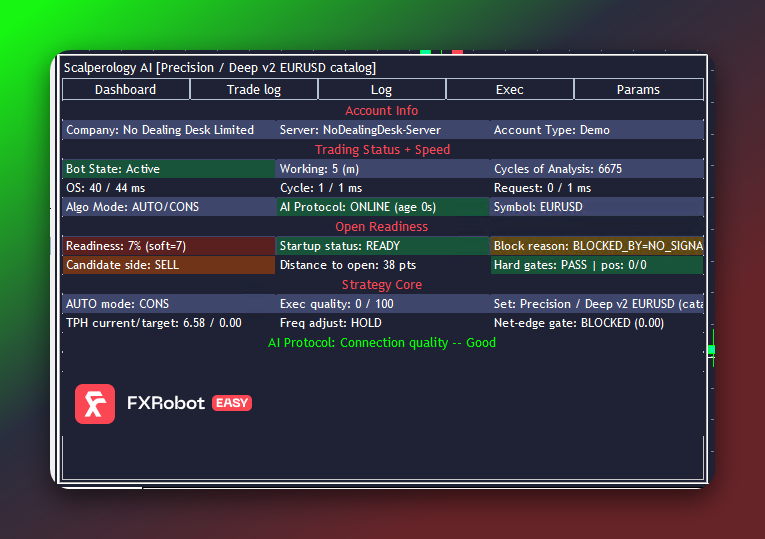
Task: Click the Freq adjust: HOLD value
Action: 331,323
